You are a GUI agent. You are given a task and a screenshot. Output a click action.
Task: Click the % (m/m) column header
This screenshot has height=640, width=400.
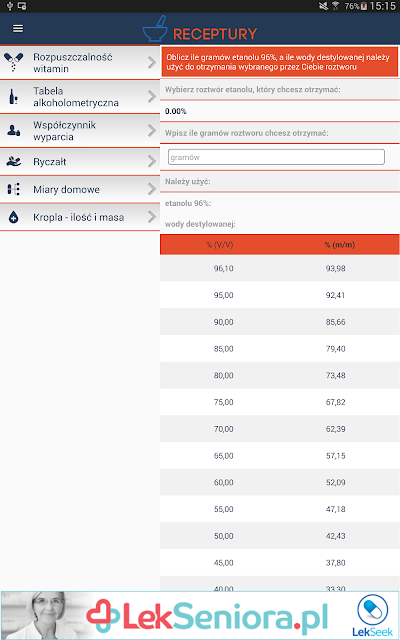tap(340, 245)
